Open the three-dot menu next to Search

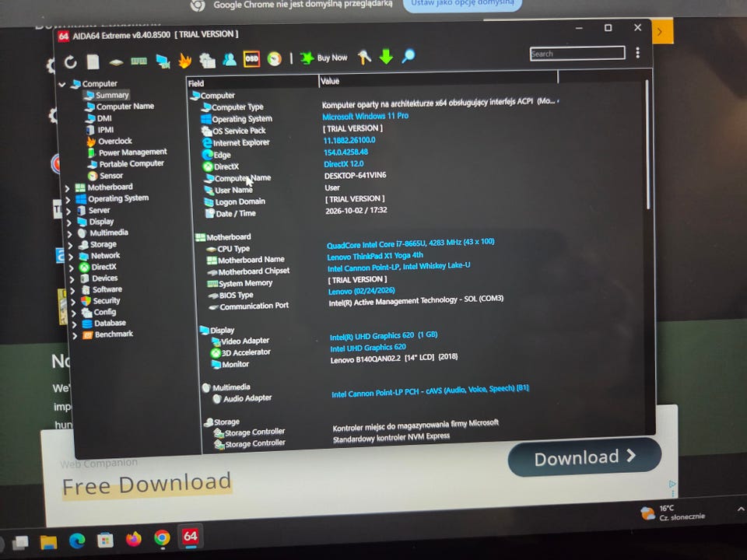click(637, 52)
